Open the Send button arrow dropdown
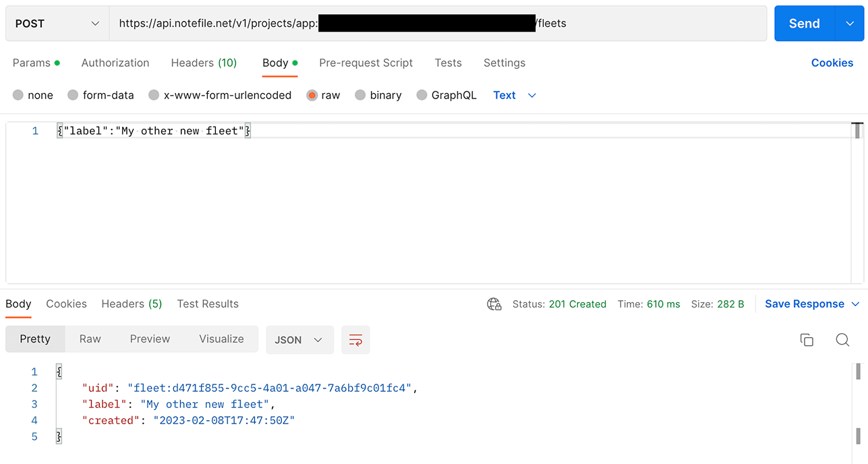Viewport: 868px width, 464px height. click(848, 24)
